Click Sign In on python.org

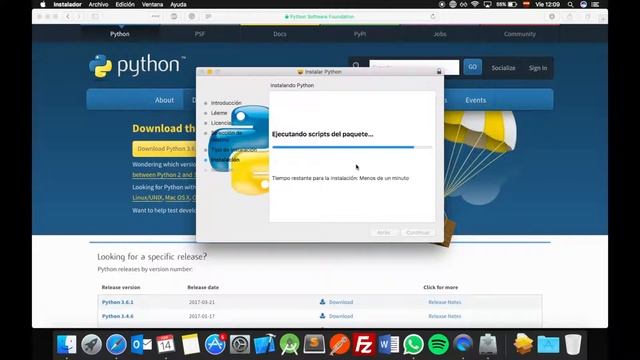[x=538, y=68]
